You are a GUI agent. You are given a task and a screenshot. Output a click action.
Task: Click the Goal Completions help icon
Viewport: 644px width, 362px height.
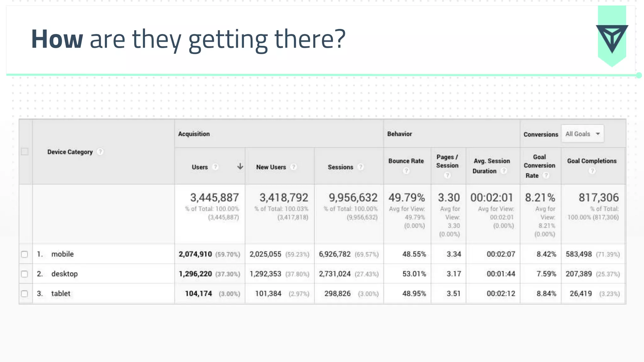click(592, 171)
